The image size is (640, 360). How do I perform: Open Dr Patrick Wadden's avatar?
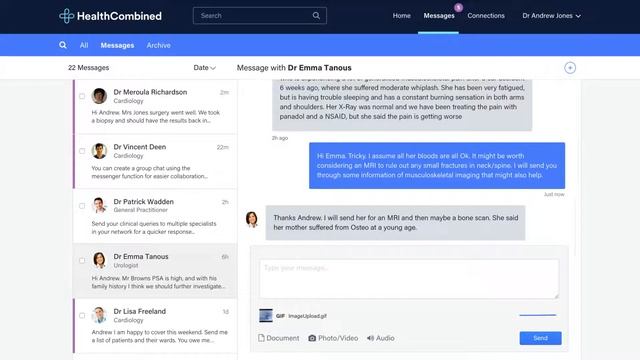point(99,205)
